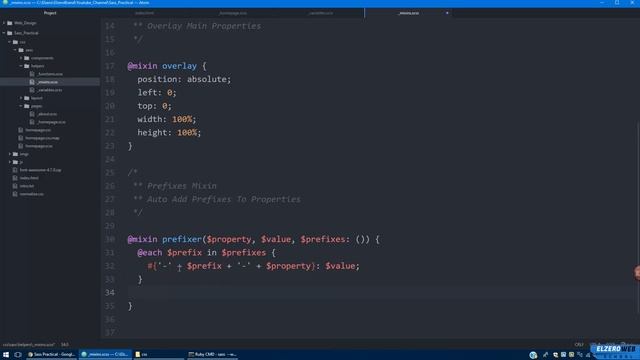Open intro.txt in the project tree
This screenshot has height=360, width=640.
click(27, 186)
